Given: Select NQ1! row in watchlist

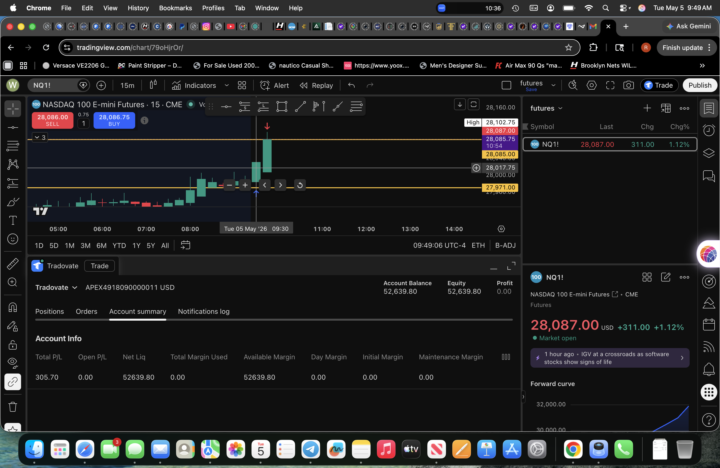Looking at the screenshot, I should coord(610,144).
